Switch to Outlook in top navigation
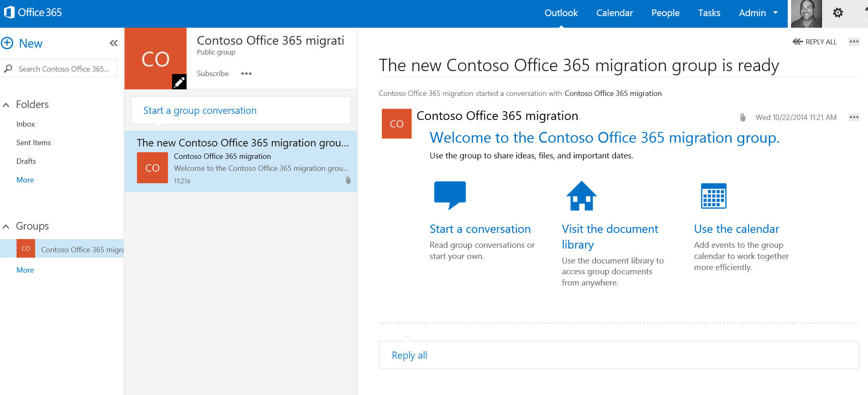This screenshot has height=395, width=868. pos(561,13)
